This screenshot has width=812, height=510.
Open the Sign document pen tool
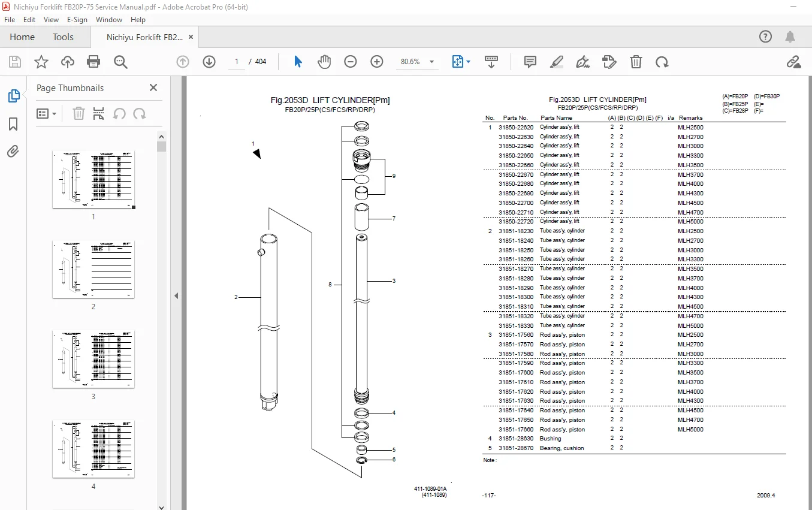coord(582,62)
